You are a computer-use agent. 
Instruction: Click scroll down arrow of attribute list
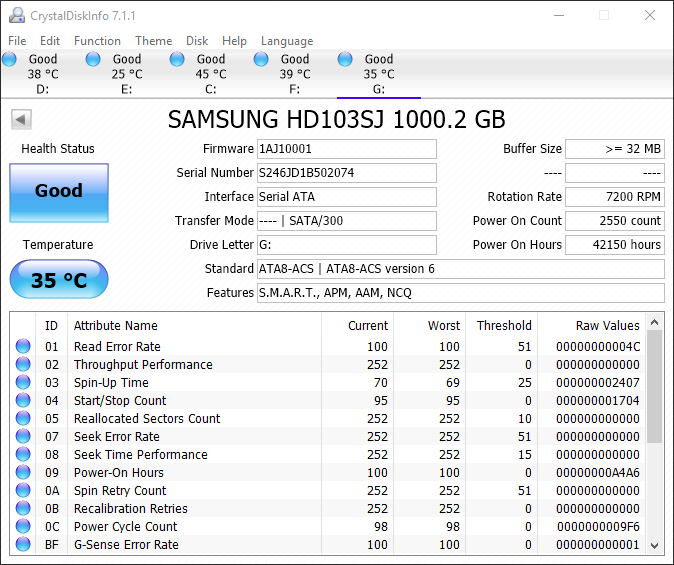coord(655,546)
